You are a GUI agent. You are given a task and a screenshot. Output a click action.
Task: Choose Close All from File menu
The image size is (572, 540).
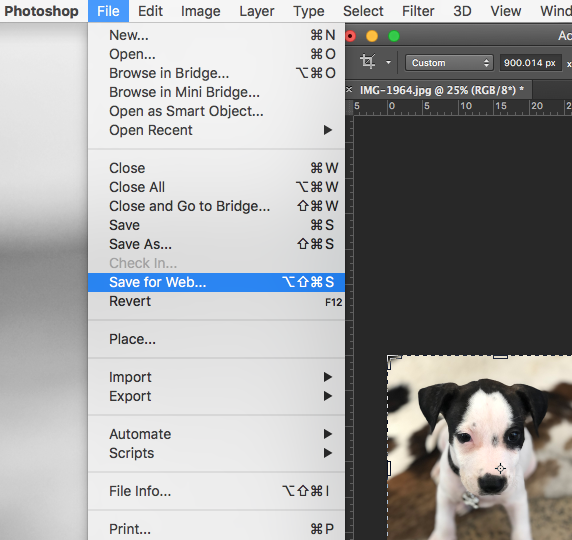pyautogui.click(x=216, y=187)
